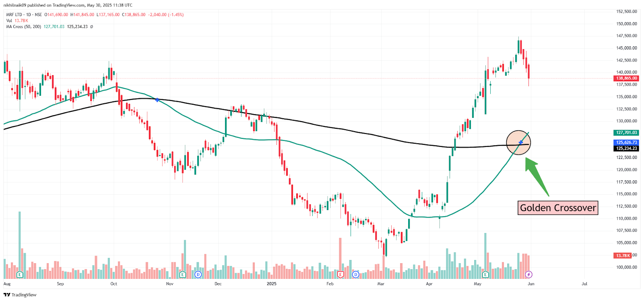This screenshot has height=301, width=644.
Task: Click the dividend D marker after November
Action: click(x=198, y=274)
